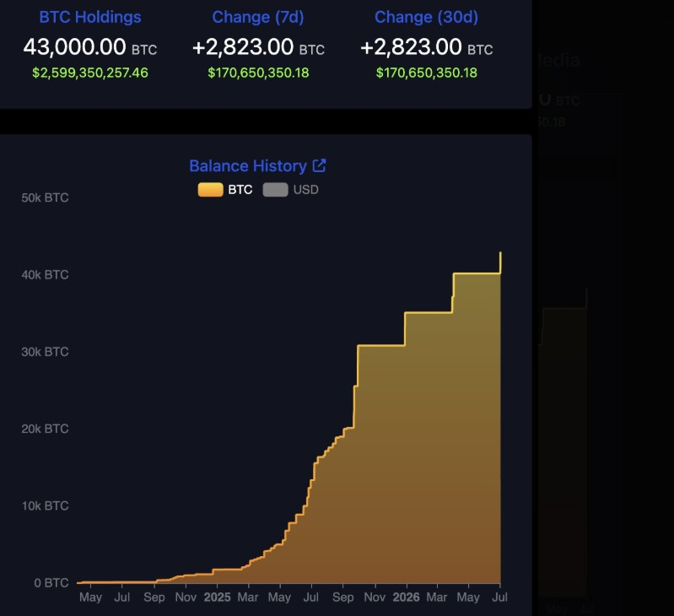Click the gray USD legend swatch
Image resolution: width=674 pixels, height=616 pixels.
coord(275,190)
